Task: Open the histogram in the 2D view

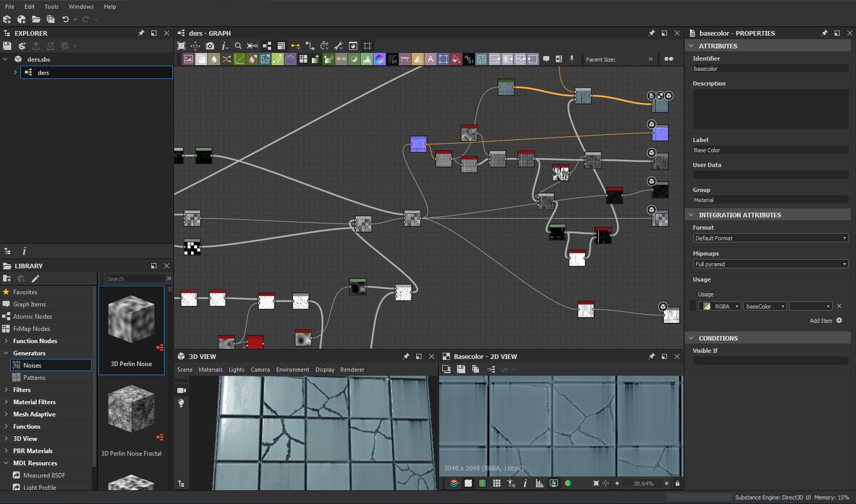Action: click(x=540, y=484)
